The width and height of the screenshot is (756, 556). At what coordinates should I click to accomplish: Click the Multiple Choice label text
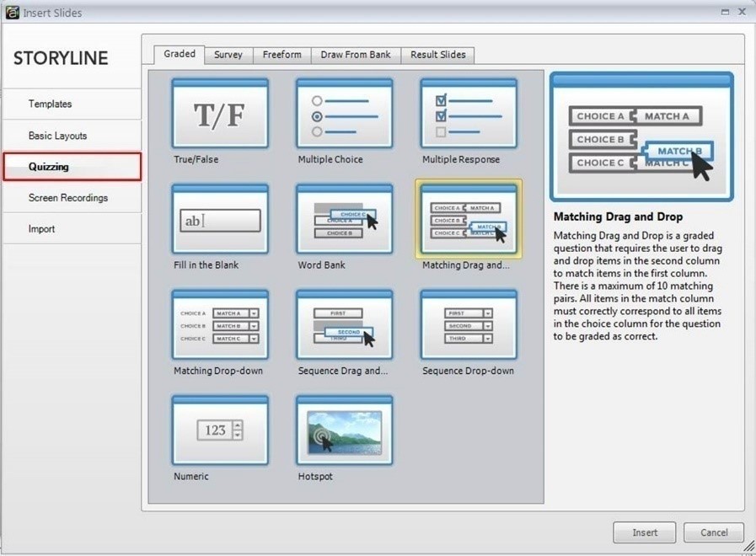click(330, 159)
